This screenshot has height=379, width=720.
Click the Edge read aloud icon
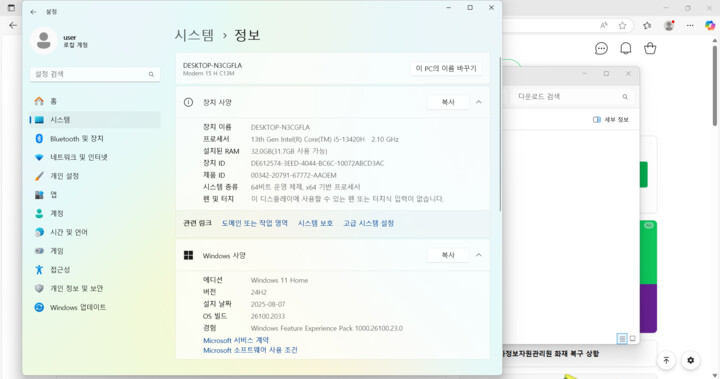point(604,26)
